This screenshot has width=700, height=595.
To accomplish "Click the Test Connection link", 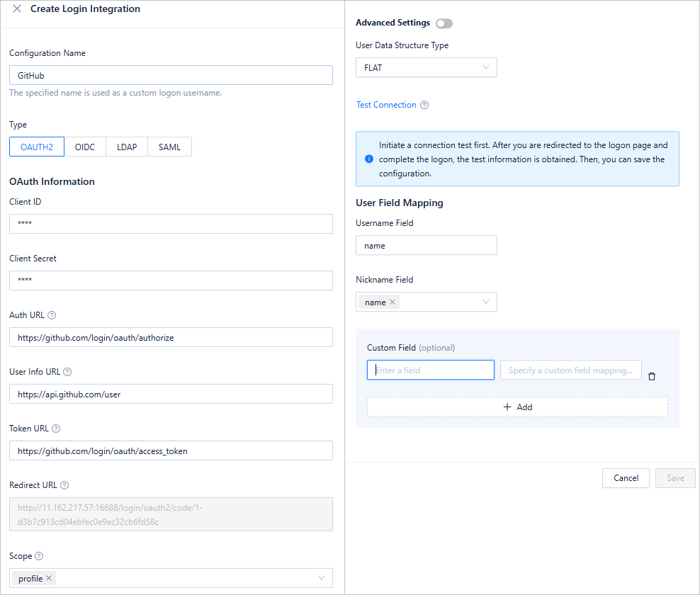I will [386, 105].
